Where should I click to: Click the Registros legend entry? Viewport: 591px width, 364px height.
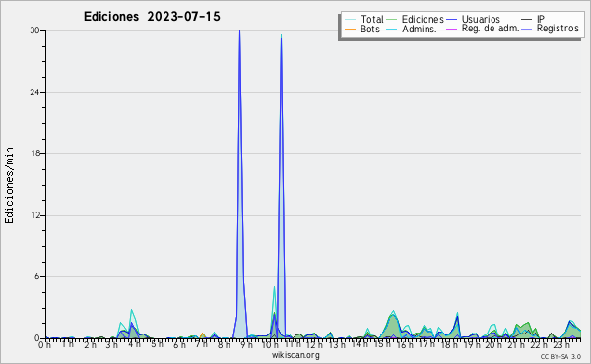[551, 29]
